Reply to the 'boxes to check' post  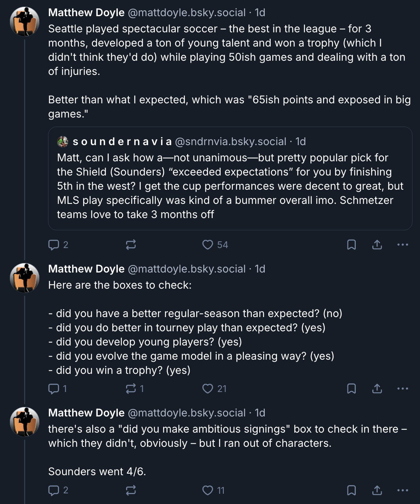pyautogui.click(x=54, y=389)
